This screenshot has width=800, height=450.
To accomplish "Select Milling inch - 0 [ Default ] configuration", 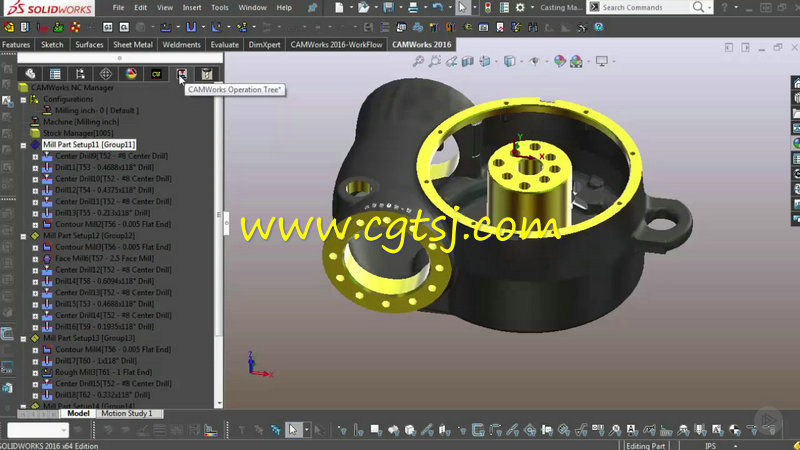I will coord(96,111).
